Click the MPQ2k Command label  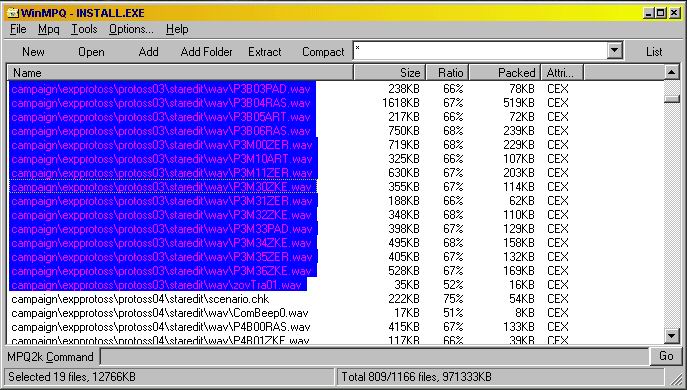[50, 357]
